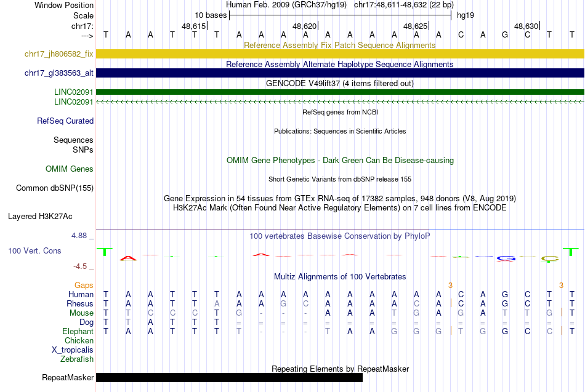Viewport: 585px width, 392px height.
Task: Click the green arrowed LINC02091 intron line
Action: pos(340,102)
